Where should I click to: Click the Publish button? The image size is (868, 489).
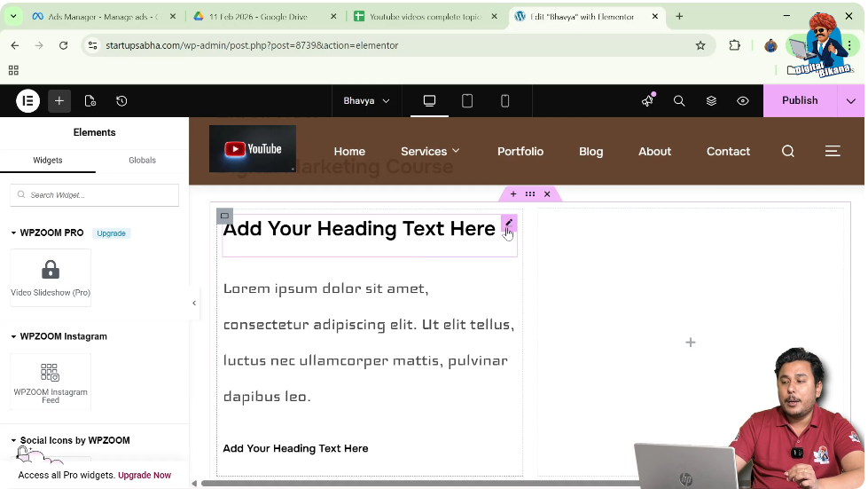point(800,101)
